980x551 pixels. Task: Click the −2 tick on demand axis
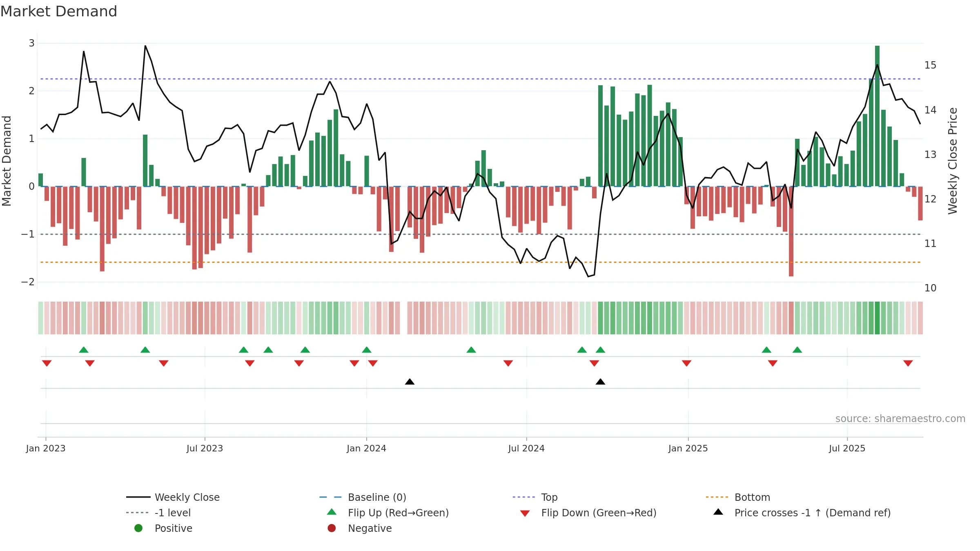pyautogui.click(x=28, y=282)
